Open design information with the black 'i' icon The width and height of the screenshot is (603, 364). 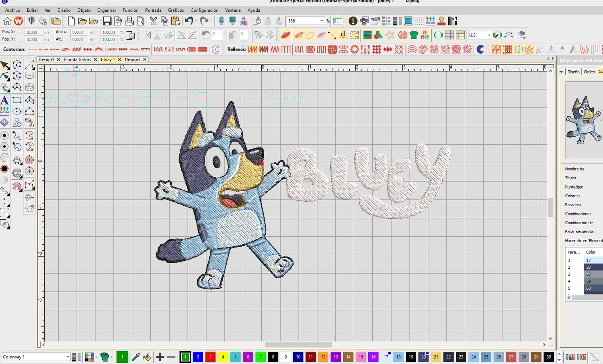(x=353, y=21)
